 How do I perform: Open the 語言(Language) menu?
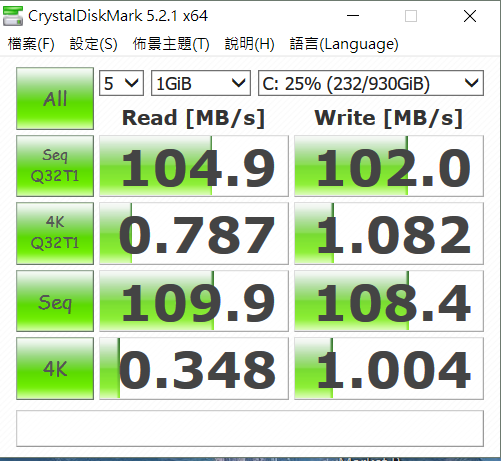click(x=344, y=44)
